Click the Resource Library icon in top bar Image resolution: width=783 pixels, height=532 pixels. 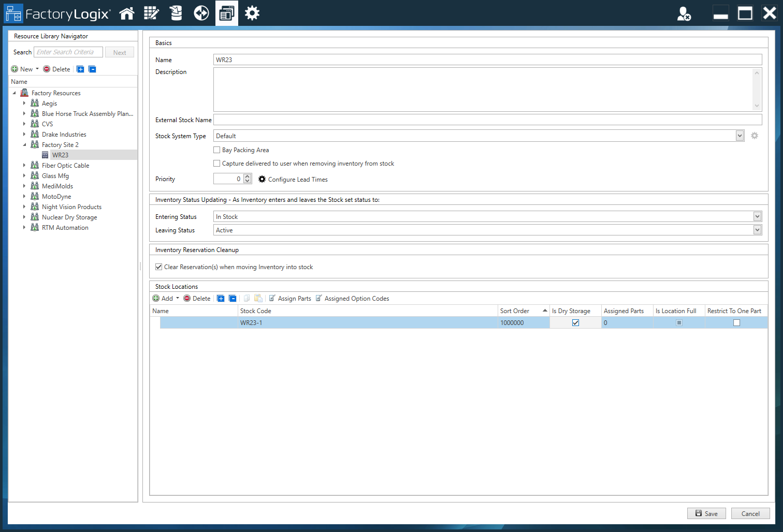(x=226, y=13)
